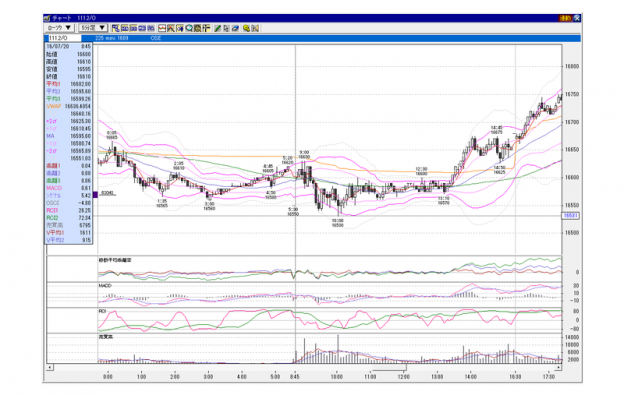Click the red line indicator icon
Viewport: 624px width, 395px height.
(162, 28)
